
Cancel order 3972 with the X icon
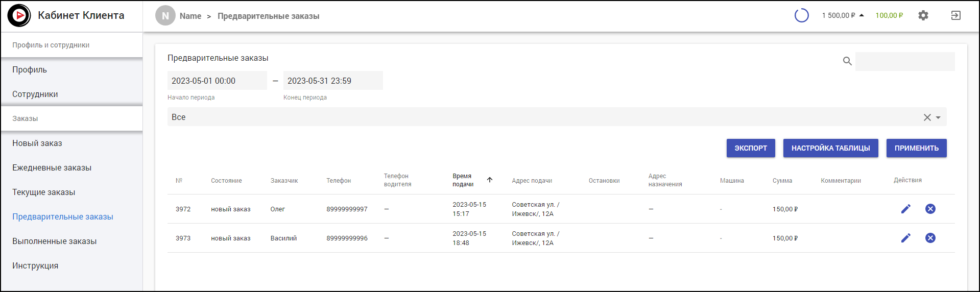pyautogui.click(x=930, y=209)
